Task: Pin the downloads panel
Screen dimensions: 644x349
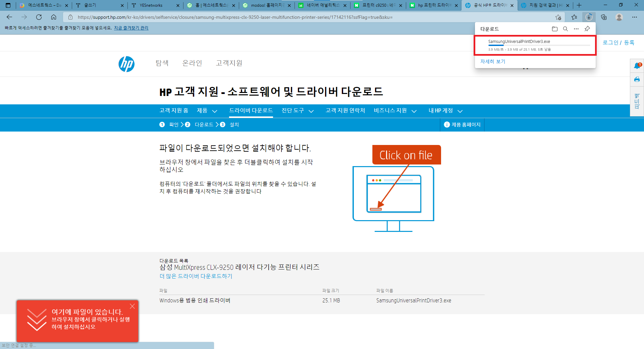Action: tap(587, 29)
